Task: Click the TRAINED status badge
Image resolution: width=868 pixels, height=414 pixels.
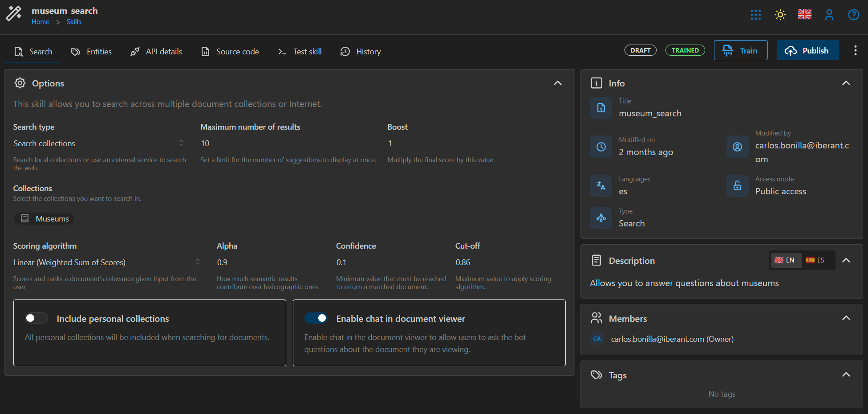Action: 685,50
